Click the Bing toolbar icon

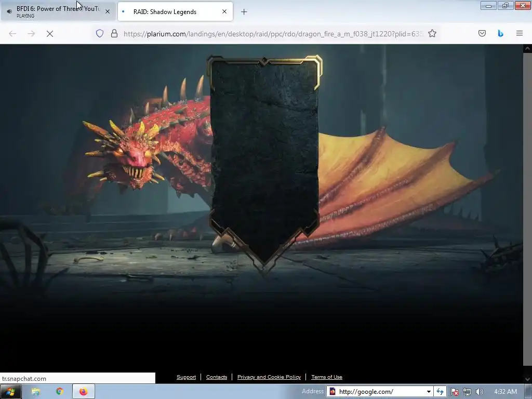(x=500, y=33)
